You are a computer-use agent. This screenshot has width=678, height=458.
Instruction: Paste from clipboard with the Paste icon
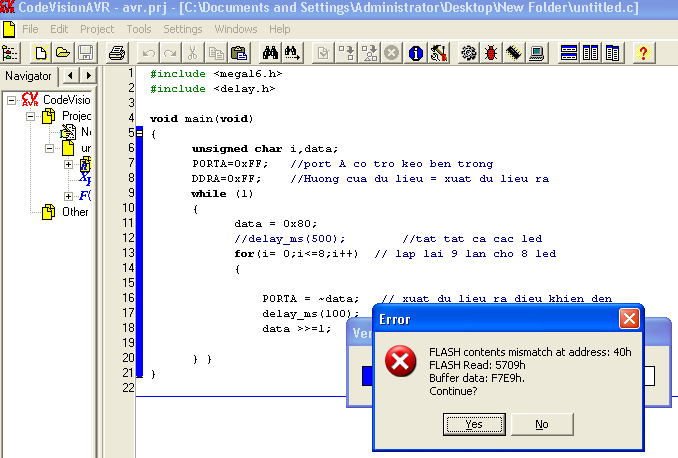(239, 53)
